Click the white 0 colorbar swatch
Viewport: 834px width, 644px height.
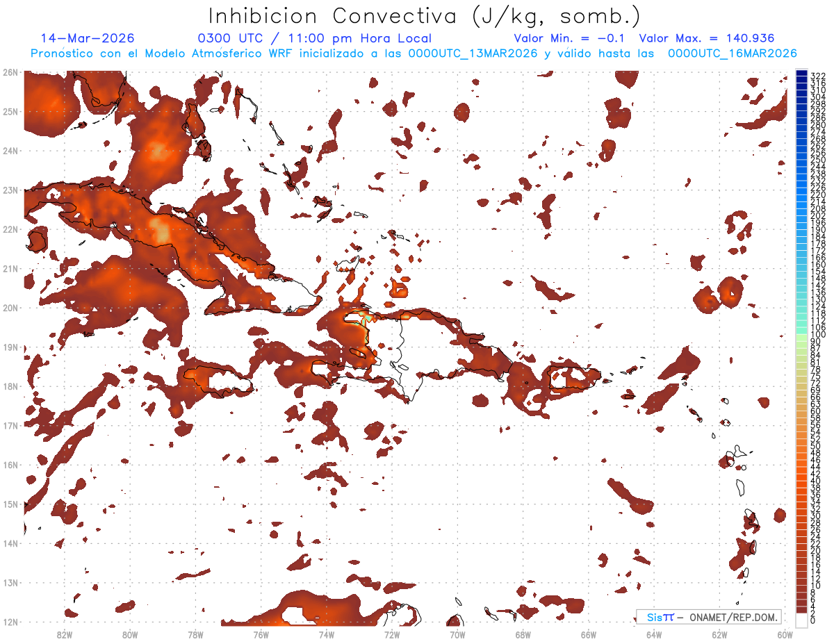(801, 620)
